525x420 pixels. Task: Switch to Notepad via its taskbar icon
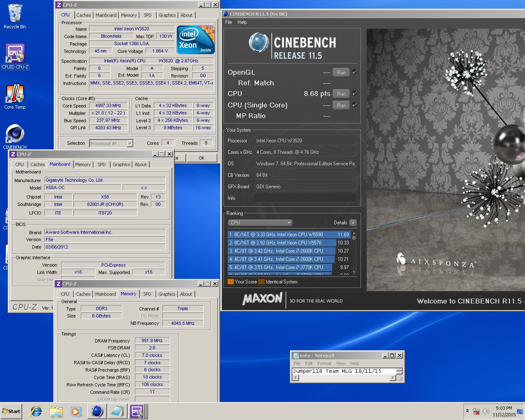(x=117, y=411)
